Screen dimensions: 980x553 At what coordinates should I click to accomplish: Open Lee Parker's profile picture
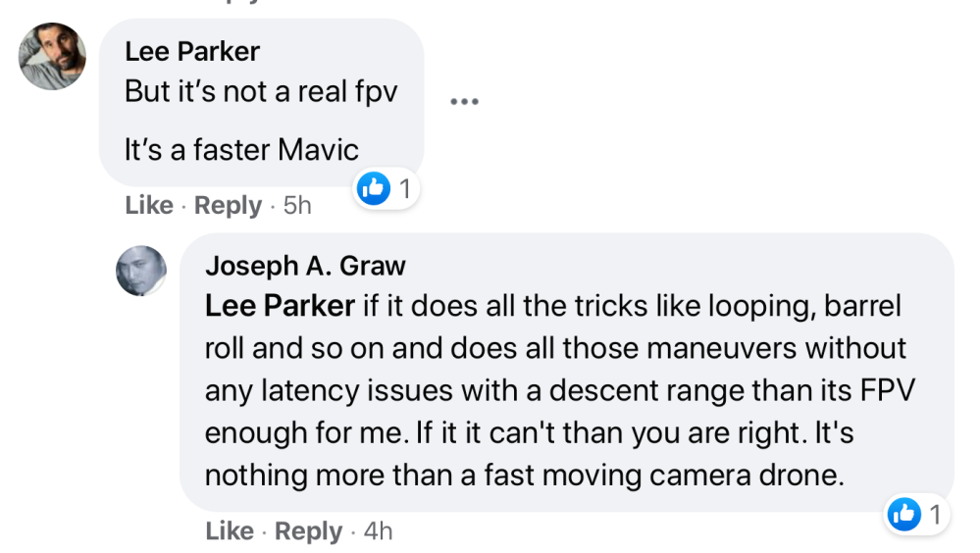coord(53,57)
